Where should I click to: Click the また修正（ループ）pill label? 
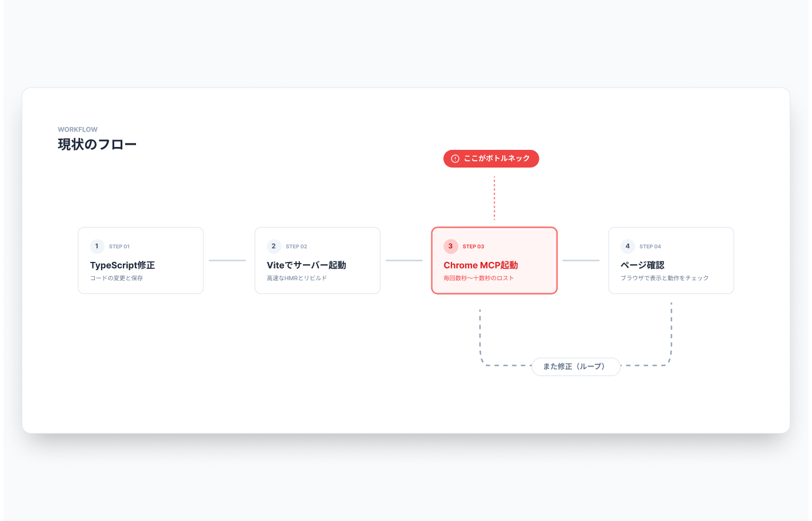(x=575, y=367)
